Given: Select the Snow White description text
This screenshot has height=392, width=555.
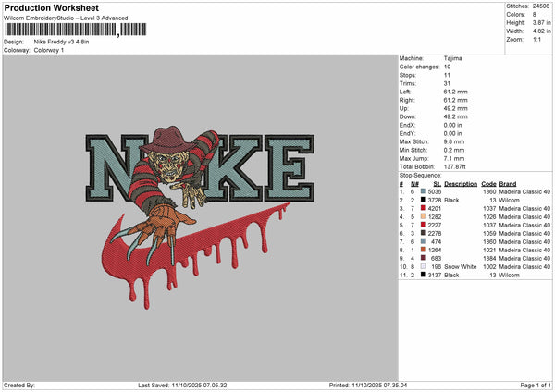Looking at the screenshot, I should coord(460,266).
